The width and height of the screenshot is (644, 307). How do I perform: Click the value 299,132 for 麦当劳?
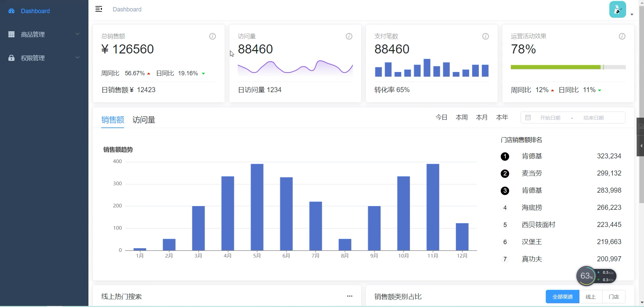pos(609,173)
